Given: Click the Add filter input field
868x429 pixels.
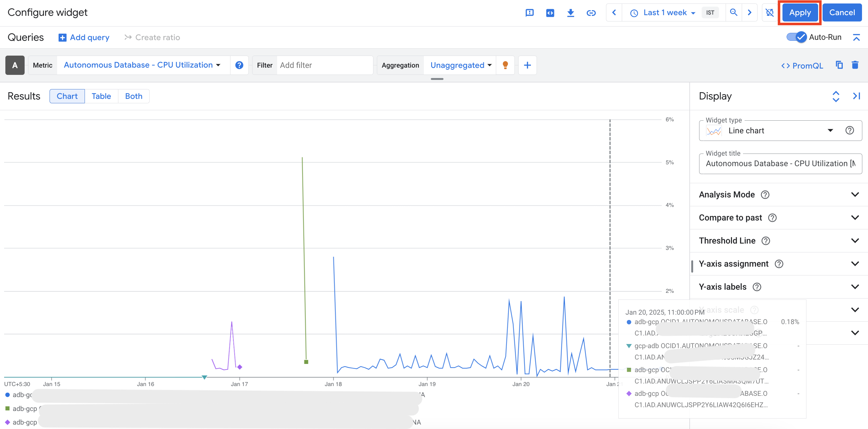Looking at the screenshot, I should (x=324, y=65).
